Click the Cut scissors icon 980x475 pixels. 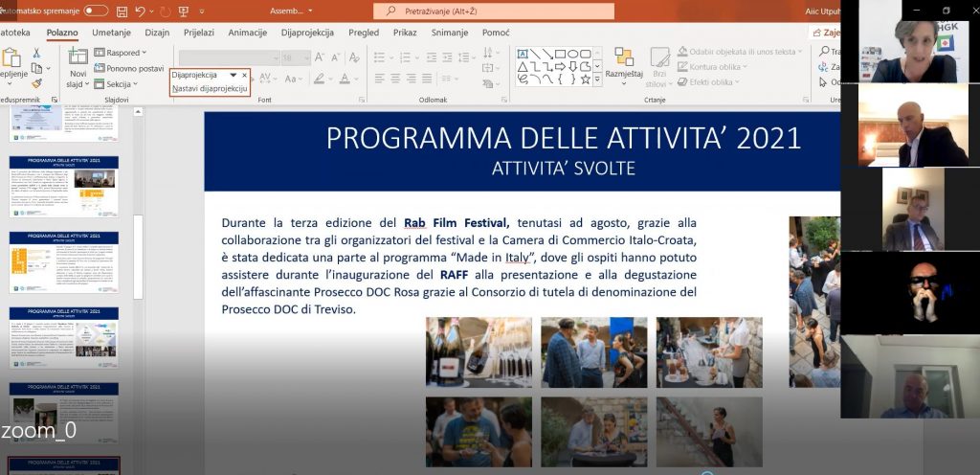pyautogui.click(x=36, y=53)
